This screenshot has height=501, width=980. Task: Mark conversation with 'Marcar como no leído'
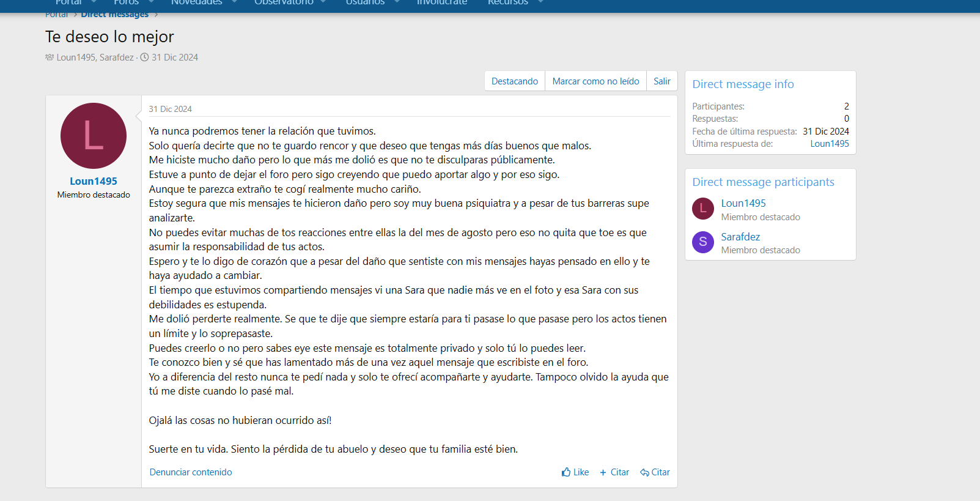[596, 81]
